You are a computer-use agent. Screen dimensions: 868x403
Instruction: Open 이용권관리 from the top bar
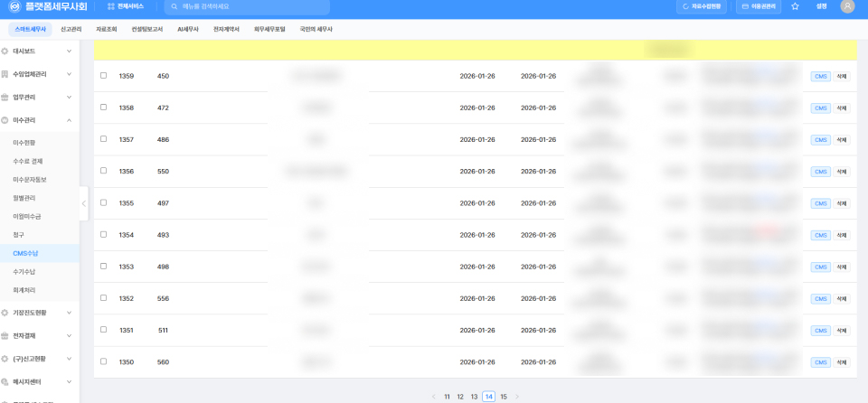click(x=759, y=6)
